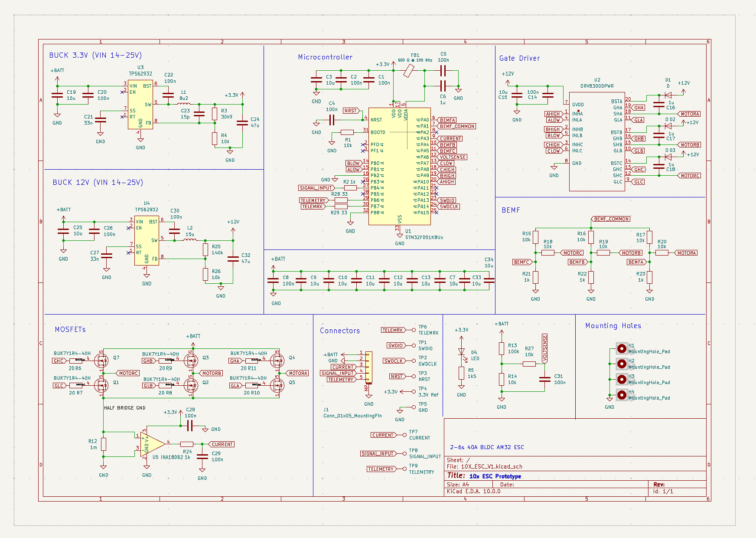Image resolution: width=756 pixels, height=538 pixels.
Task: Click the 'BEMF' section title
Action: (x=511, y=210)
